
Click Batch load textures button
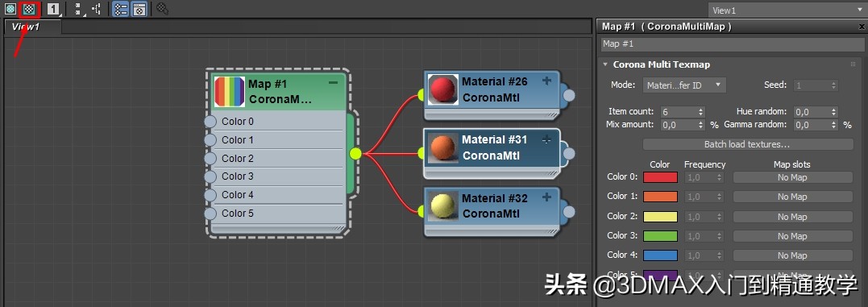747,144
